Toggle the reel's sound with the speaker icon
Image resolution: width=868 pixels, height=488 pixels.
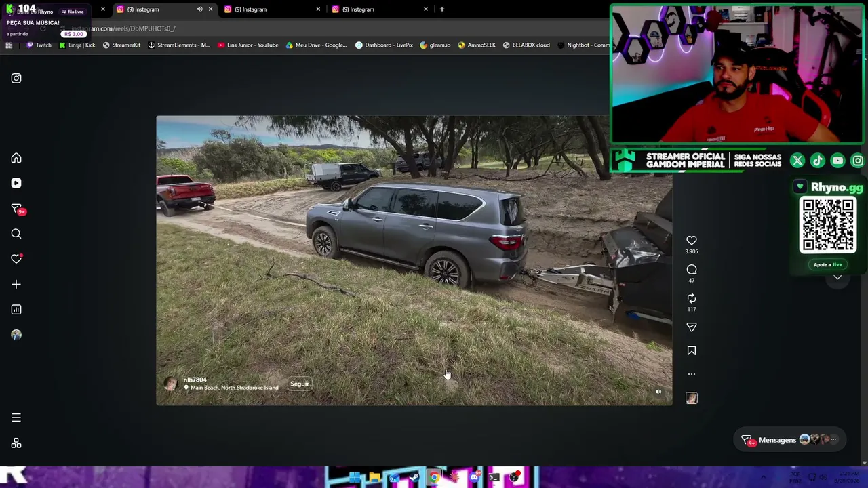[658, 392]
